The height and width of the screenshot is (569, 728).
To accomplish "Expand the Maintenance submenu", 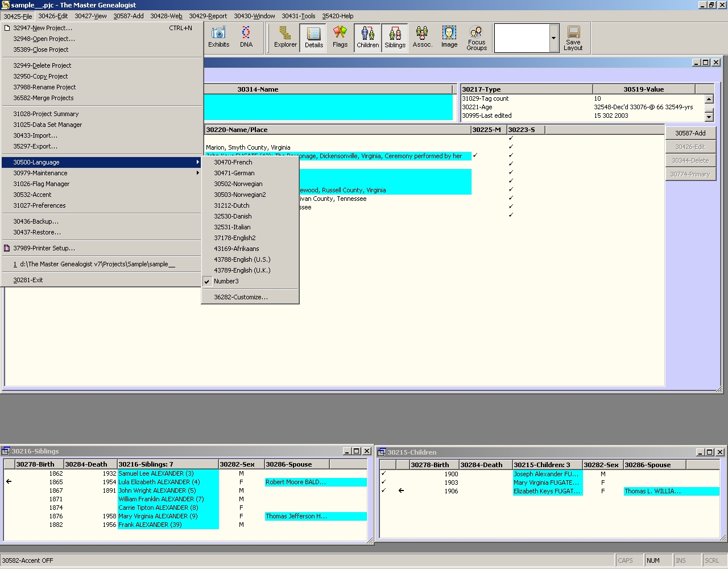I will pos(102,173).
